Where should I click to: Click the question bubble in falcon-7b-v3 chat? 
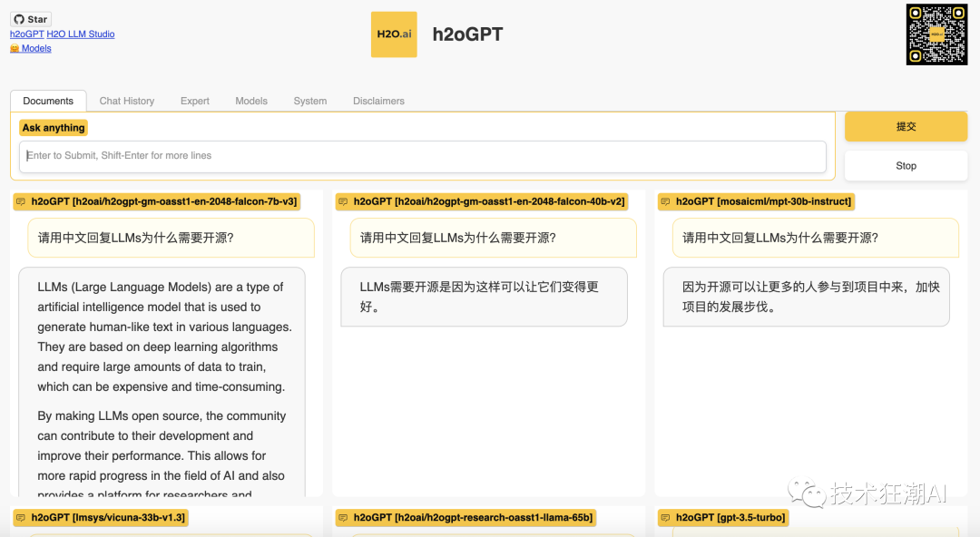(x=171, y=238)
